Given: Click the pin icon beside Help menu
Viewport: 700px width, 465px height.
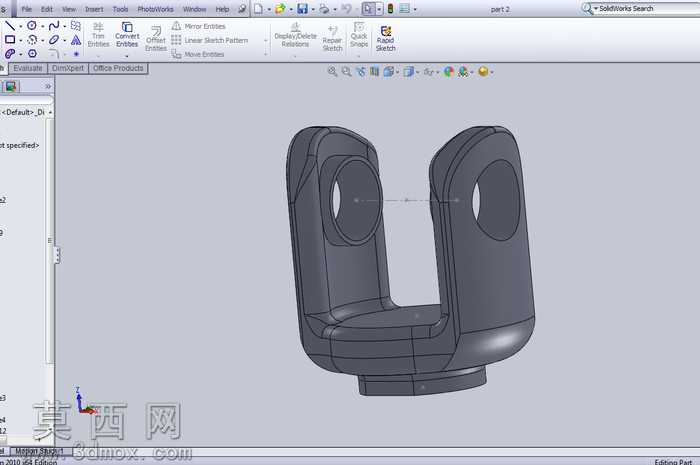Looking at the screenshot, I should pyautogui.click(x=242, y=8).
